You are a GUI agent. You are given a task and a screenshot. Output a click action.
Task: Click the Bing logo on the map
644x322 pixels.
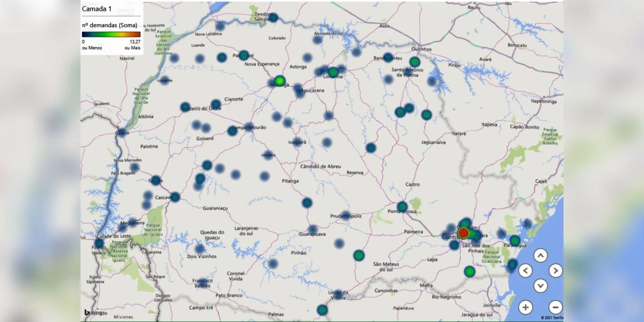[93, 312]
